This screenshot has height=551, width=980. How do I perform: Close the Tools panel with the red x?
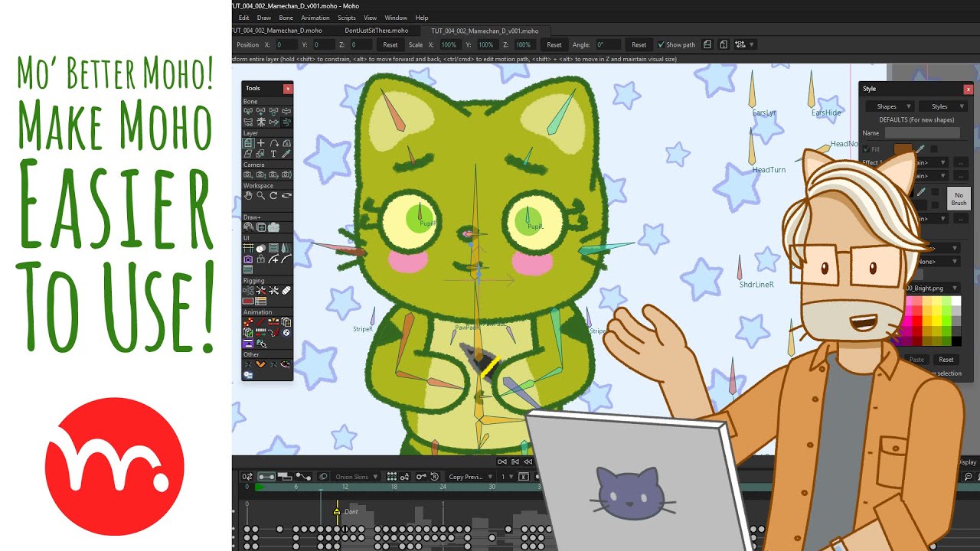tap(288, 88)
